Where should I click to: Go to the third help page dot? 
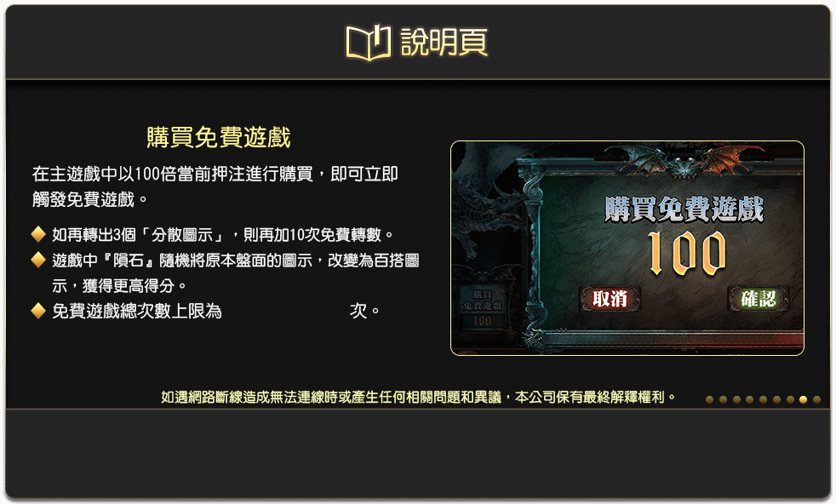[x=736, y=399]
